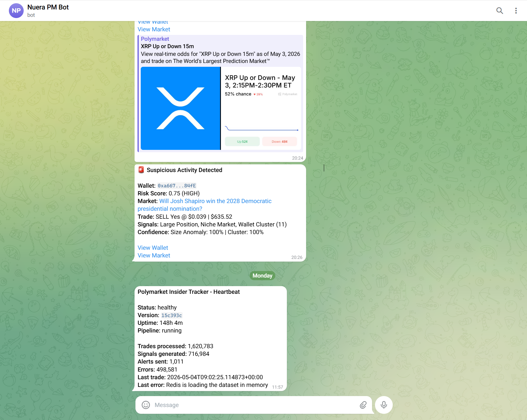527x420 pixels.
Task: Start voice recording with the microphone button
Action: [x=384, y=405]
